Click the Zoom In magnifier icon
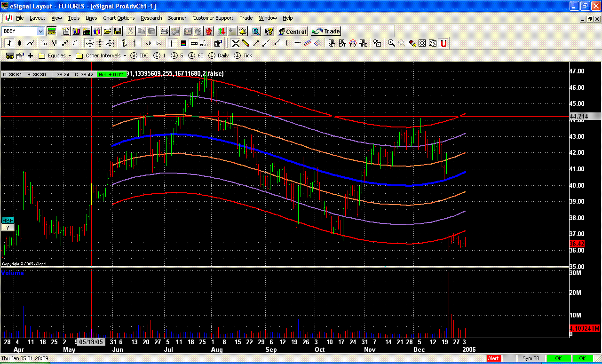 391,43
